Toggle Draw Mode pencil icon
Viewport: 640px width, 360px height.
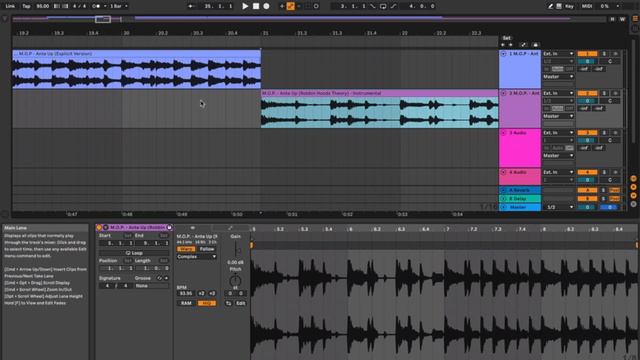click(x=551, y=6)
